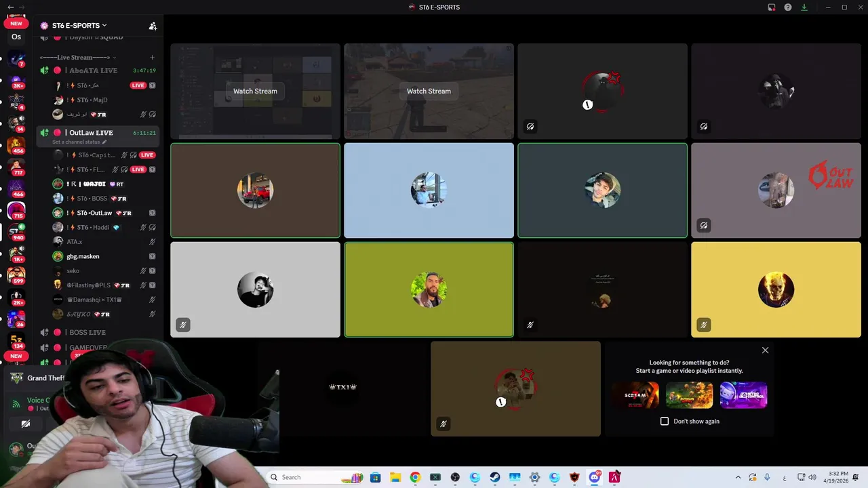Screen dimensions: 868x488
Task: Start the purple activity card
Action: [743, 395]
